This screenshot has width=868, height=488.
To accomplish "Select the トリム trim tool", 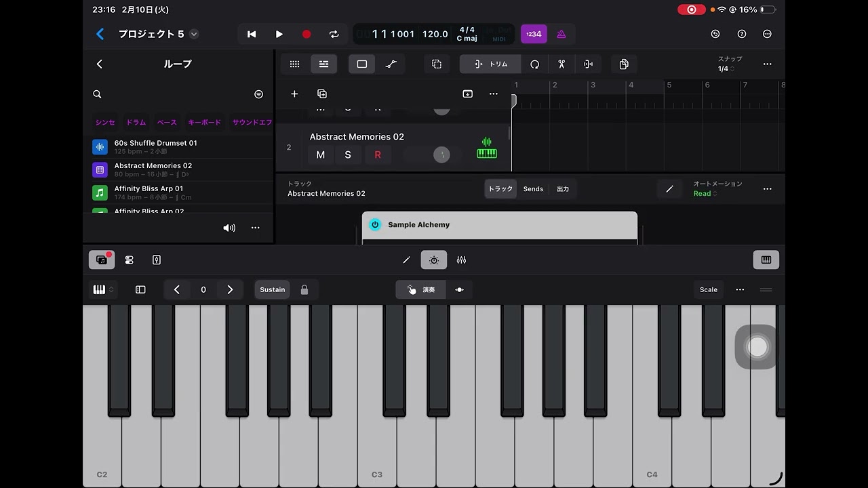I will pos(491,64).
